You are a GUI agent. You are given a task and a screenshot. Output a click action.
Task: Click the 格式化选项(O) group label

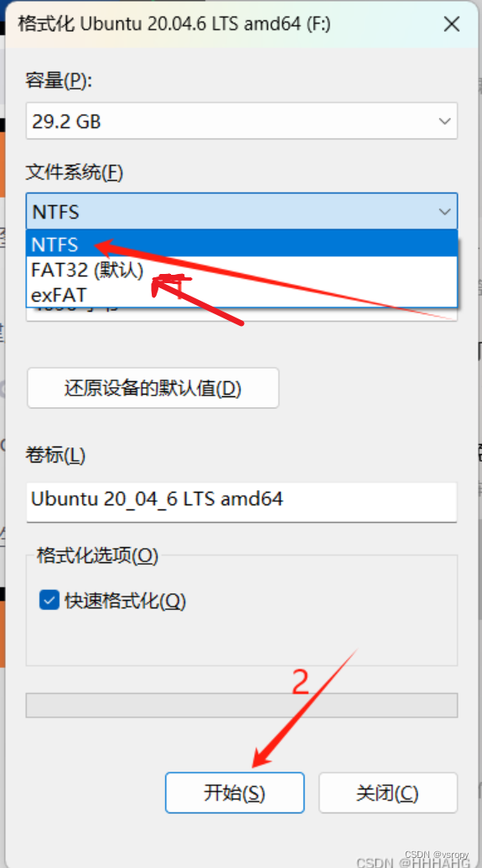coord(97,555)
